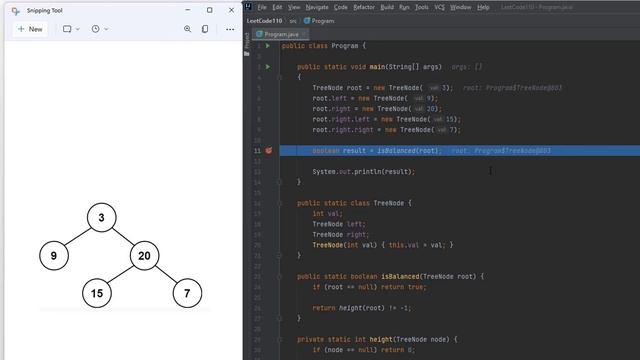Click the 'root.right.left = new TreeNode' line

[387, 119]
